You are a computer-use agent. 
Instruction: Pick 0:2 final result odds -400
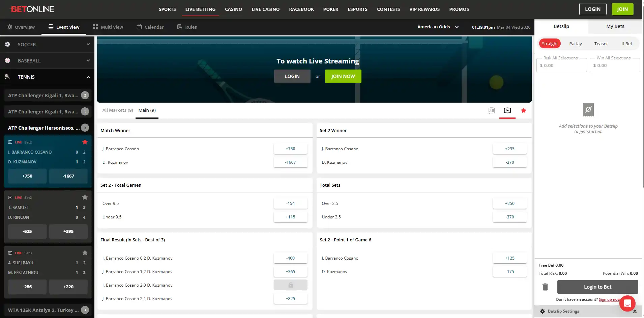[x=291, y=258]
